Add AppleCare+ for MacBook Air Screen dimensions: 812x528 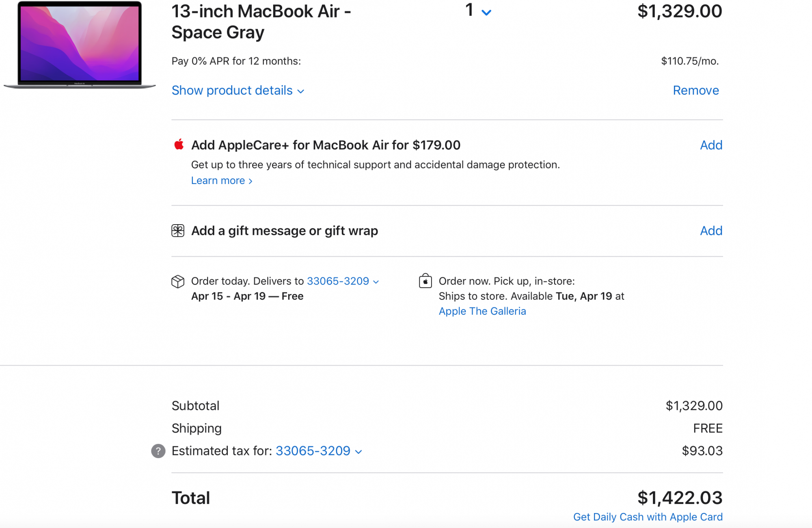[711, 145]
